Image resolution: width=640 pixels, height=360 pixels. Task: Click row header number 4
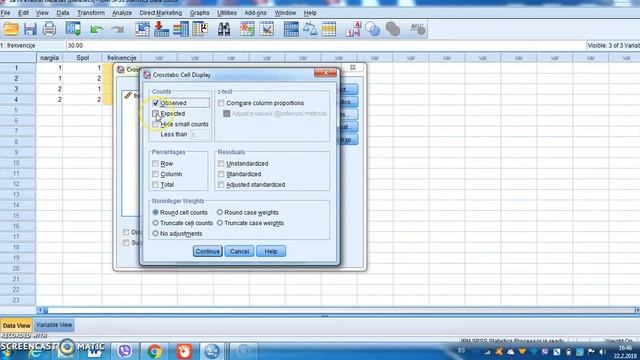(16, 100)
